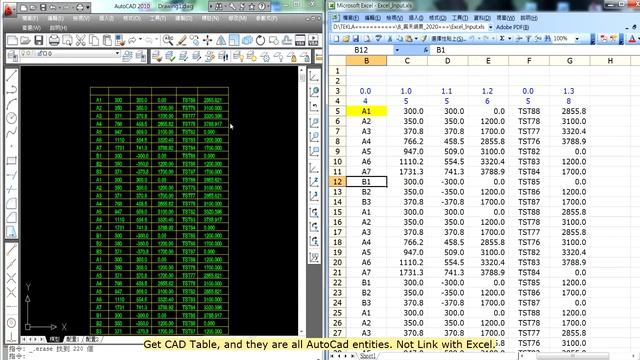Select the Spline tool in AutoCAD draw toolbar
The width and height of the screenshot is (640, 360).
(11, 132)
